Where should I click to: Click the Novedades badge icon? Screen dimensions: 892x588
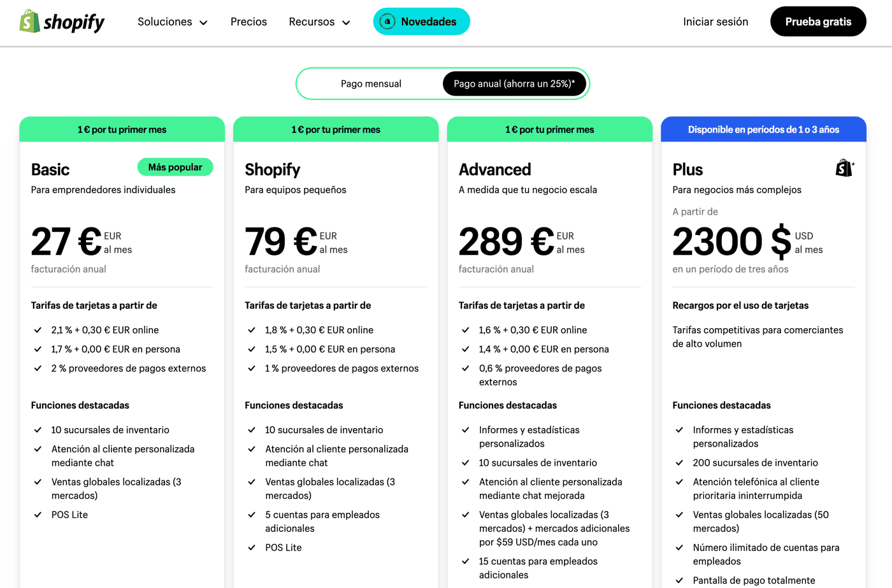387,22
